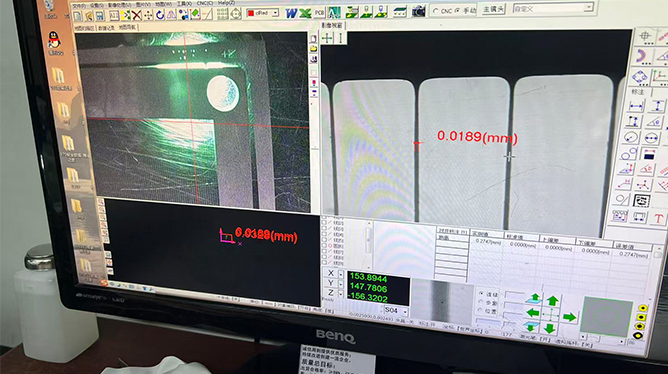This screenshot has width=668, height=374.
Task: Click the gray lighting preview thumbnail
Action: point(606,317)
